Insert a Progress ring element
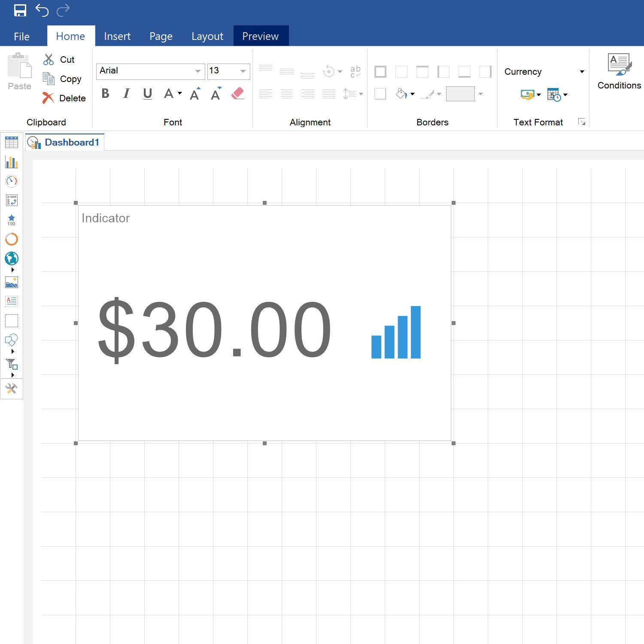 click(x=12, y=239)
